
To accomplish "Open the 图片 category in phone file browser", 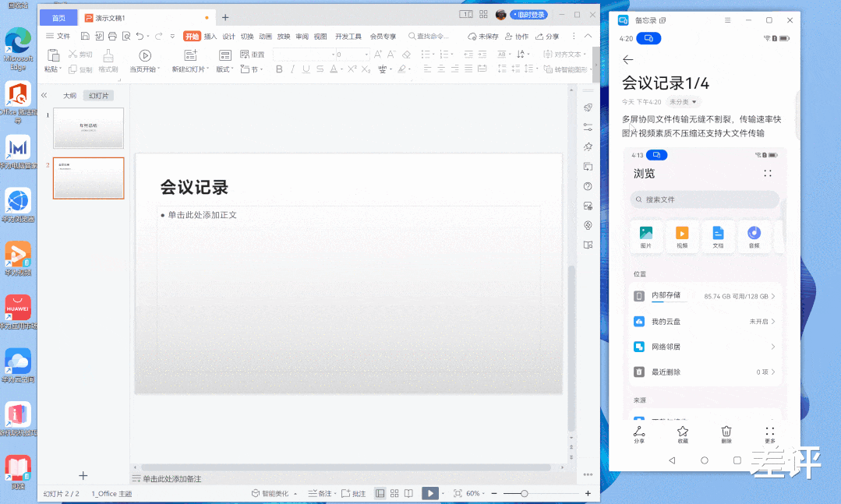I will point(647,236).
